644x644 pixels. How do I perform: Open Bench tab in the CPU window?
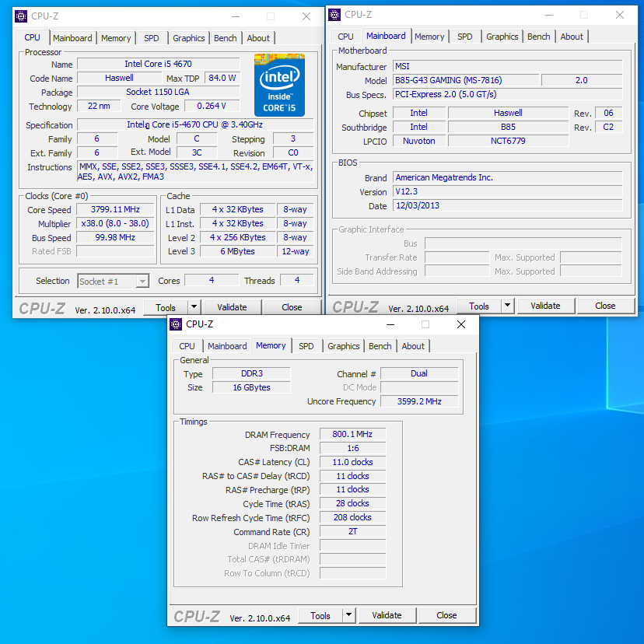click(226, 38)
